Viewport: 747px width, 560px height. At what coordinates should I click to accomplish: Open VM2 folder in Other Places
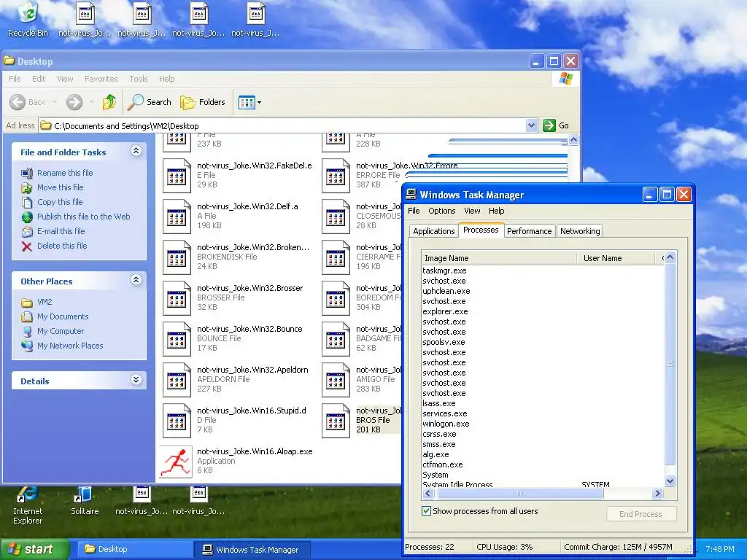[44, 302]
